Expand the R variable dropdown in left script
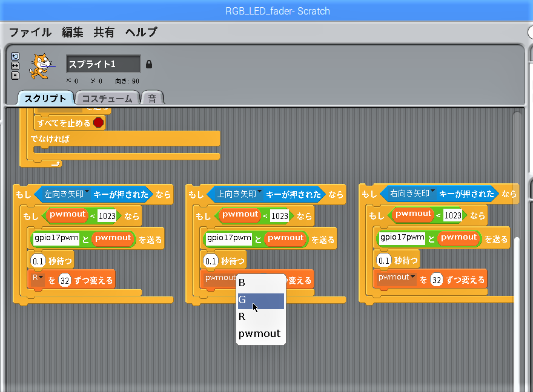This screenshot has height=392, width=533. click(x=41, y=277)
